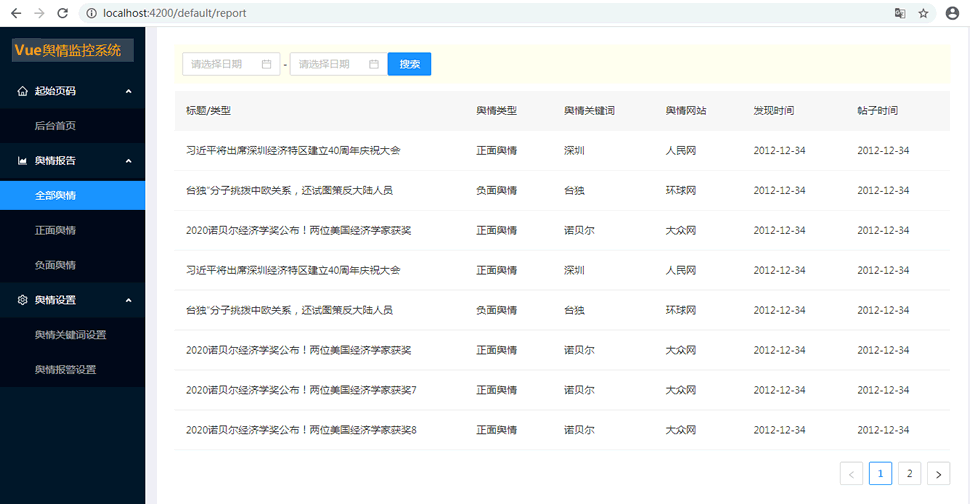Click the chart icon beside 舆情报告
970x504 pixels.
point(23,161)
